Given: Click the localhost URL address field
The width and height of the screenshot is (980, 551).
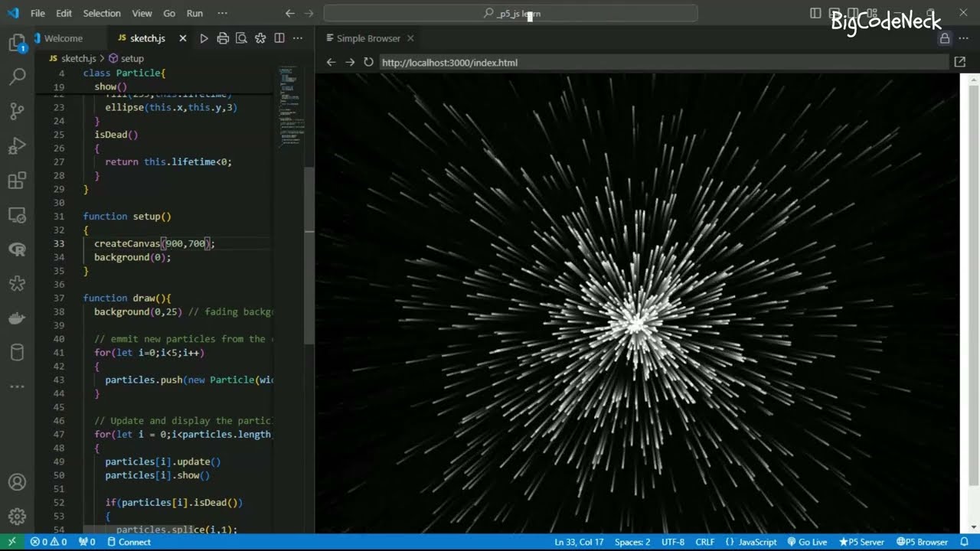Looking at the screenshot, I should [x=663, y=62].
